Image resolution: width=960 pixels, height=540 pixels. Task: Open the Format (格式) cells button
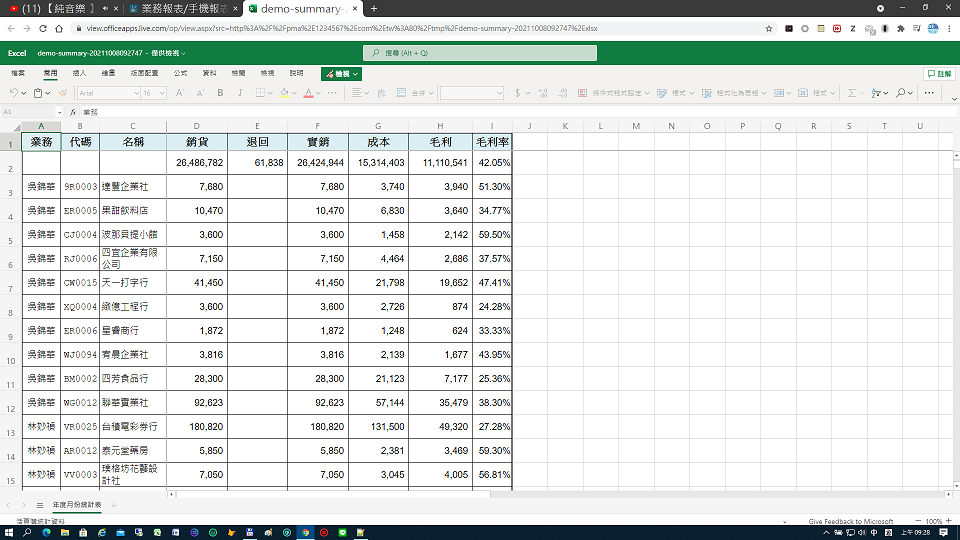[816, 93]
